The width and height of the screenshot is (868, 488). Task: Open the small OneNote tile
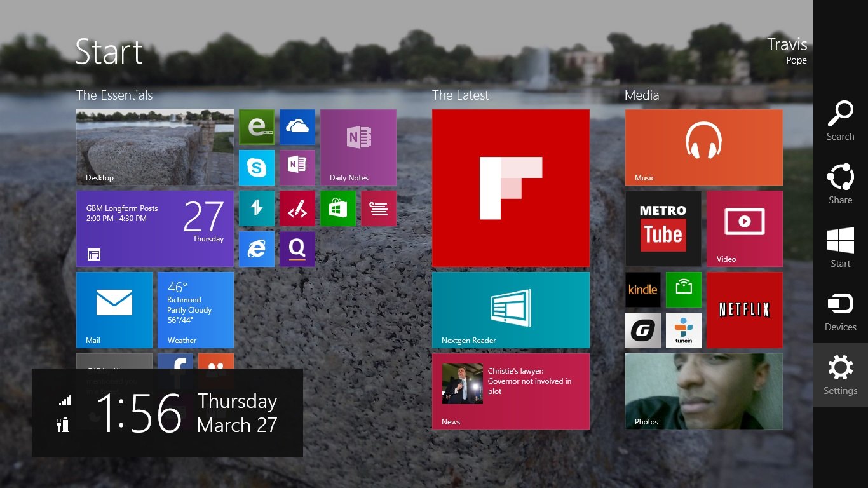(x=297, y=168)
